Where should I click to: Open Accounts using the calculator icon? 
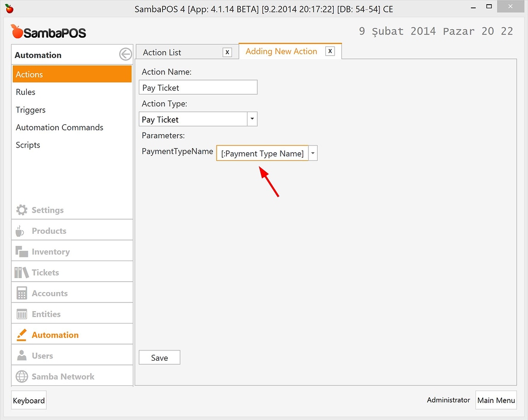(x=22, y=293)
